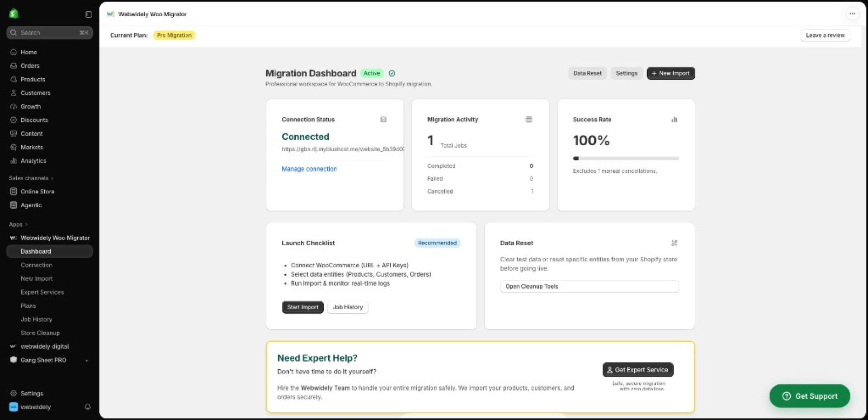868x420 pixels.
Task: Click the Products tag icon
Action: click(14, 79)
